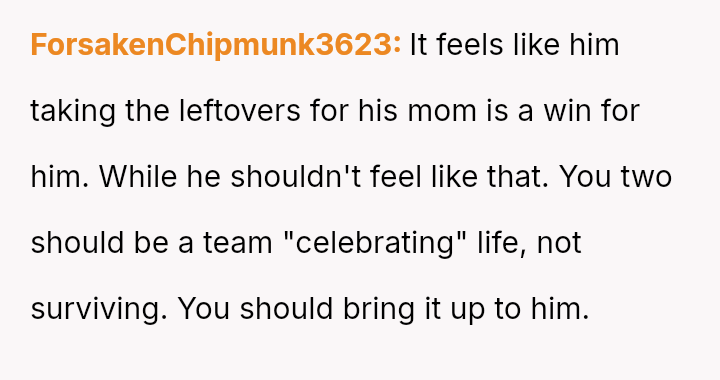
Task: Click the word "mom" in the comment
Action: click(x=442, y=111)
